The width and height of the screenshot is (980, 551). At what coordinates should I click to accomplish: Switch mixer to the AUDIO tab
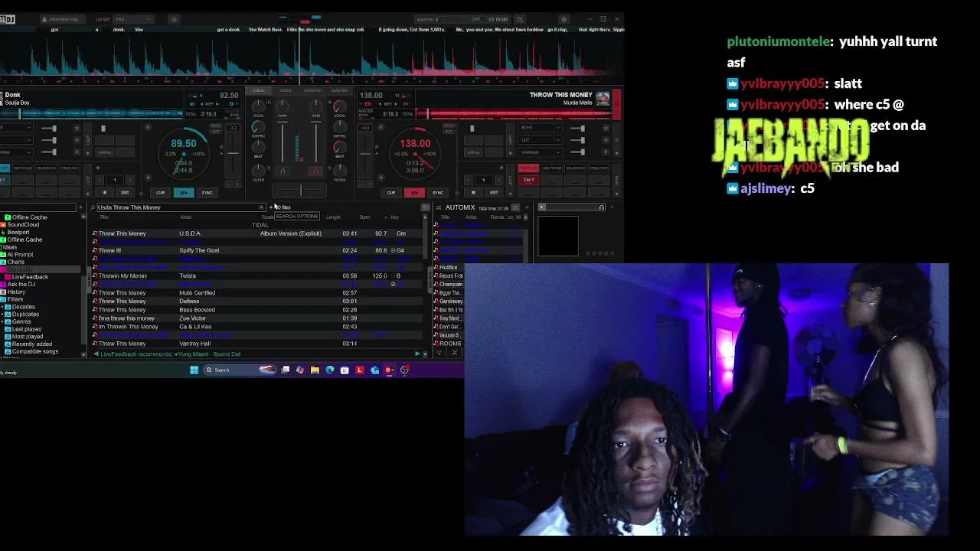(259, 90)
